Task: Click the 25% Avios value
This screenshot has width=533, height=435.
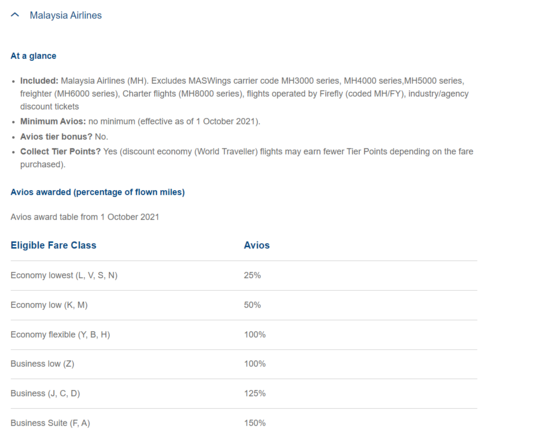Action: [x=252, y=275]
